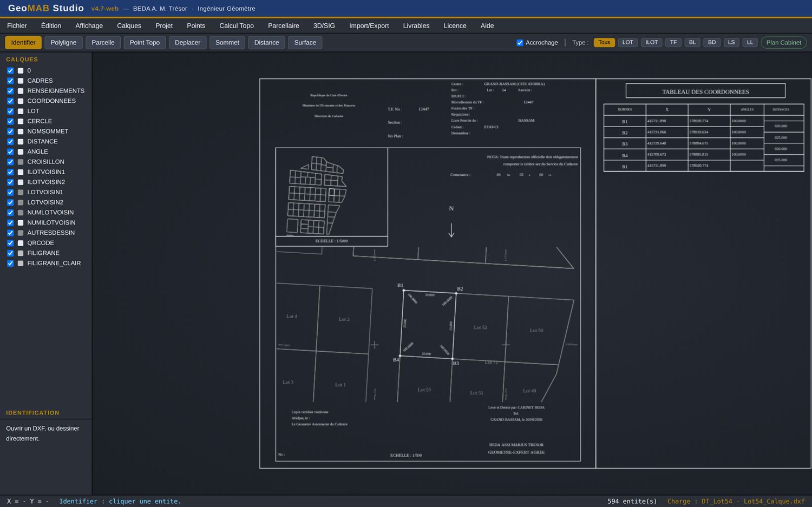
Task: Click the Plan Cabinet button
Action: (783, 42)
